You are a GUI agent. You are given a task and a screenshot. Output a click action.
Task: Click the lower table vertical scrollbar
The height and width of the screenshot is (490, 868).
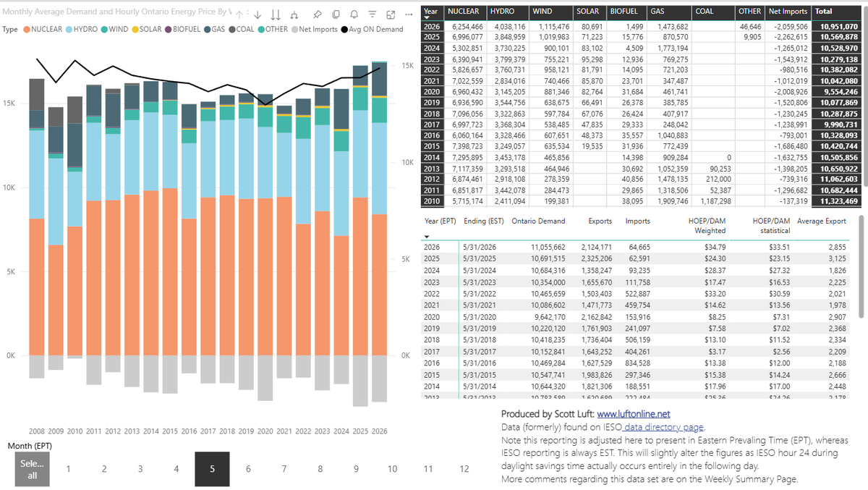(x=862, y=265)
